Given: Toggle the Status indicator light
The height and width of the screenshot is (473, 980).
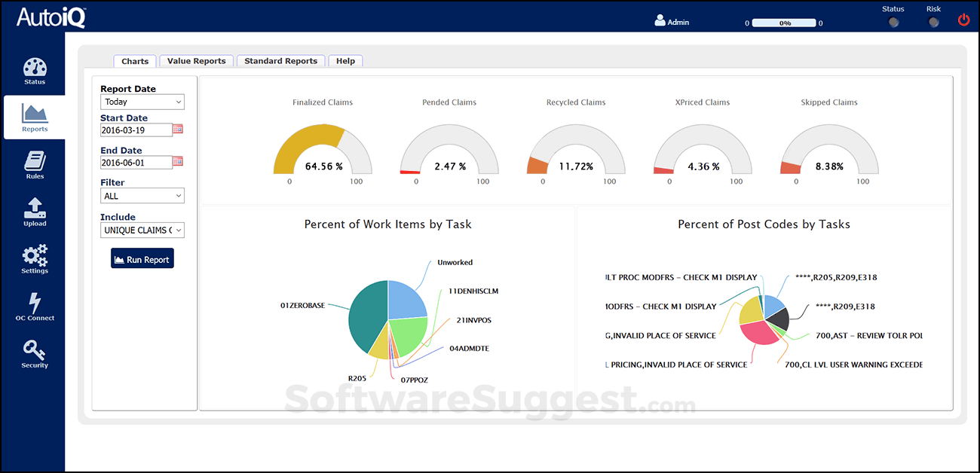Looking at the screenshot, I should tap(893, 23).
